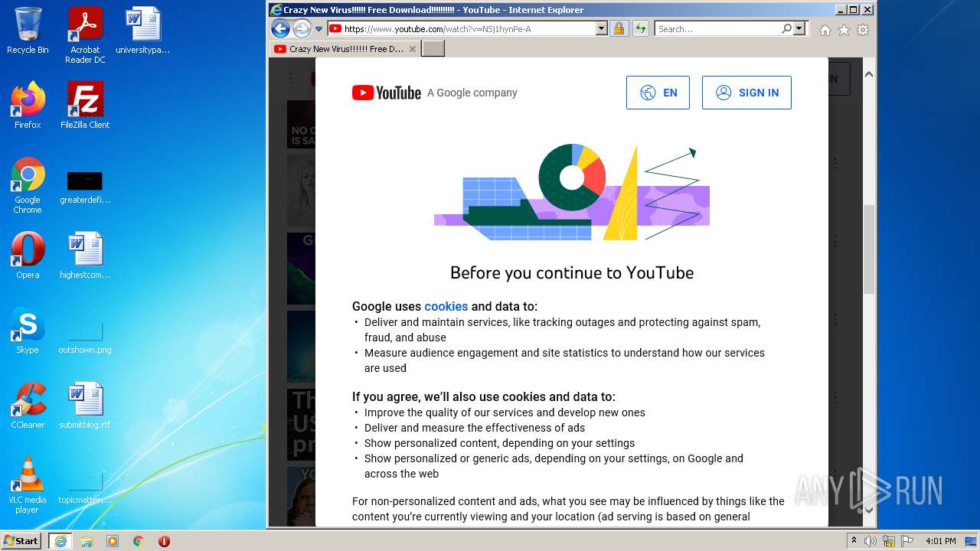Click 'A Google company' text
This screenshot has height=551, width=980.
[472, 93]
